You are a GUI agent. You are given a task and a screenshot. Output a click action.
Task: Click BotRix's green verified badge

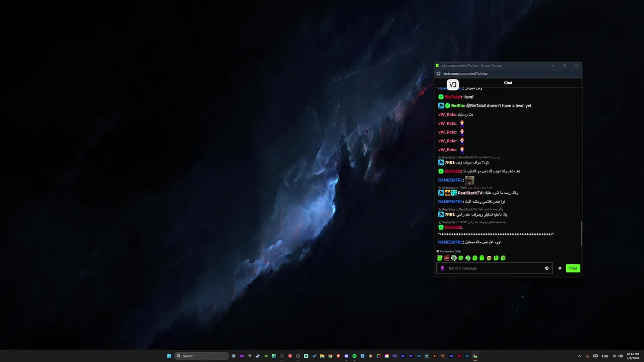[x=447, y=106]
